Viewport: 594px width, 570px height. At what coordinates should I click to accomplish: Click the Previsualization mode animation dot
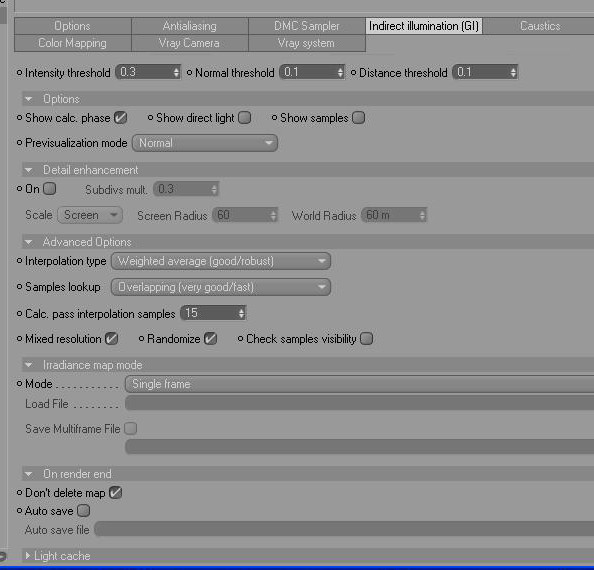click(x=19, y=143)
